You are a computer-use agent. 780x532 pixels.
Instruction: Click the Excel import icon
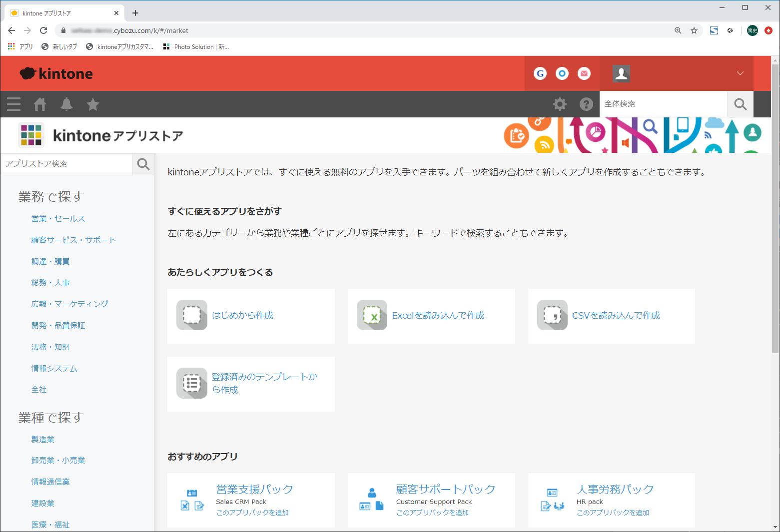pyautogui.click(x=372, y=315)
